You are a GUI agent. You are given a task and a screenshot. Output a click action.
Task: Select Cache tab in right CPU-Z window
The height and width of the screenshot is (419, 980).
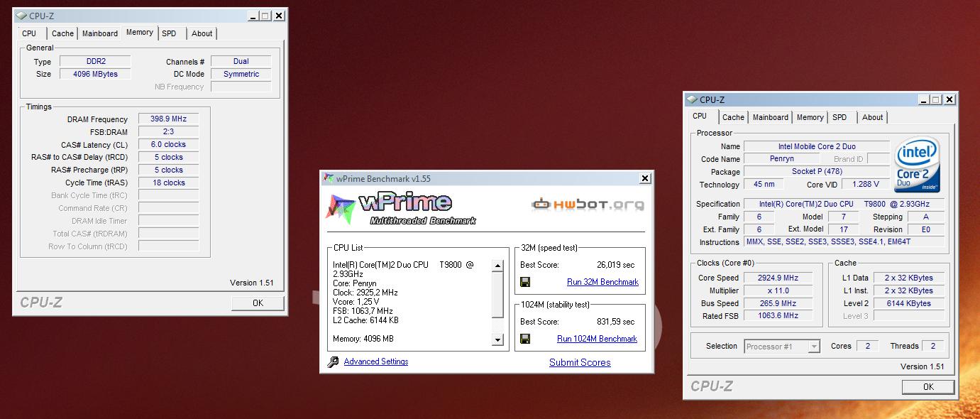[733, 117]
